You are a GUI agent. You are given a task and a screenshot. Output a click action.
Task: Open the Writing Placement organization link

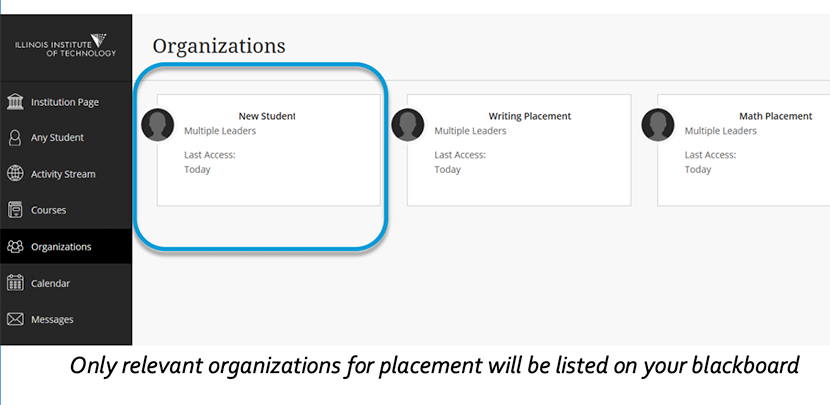tap(530, 116)
